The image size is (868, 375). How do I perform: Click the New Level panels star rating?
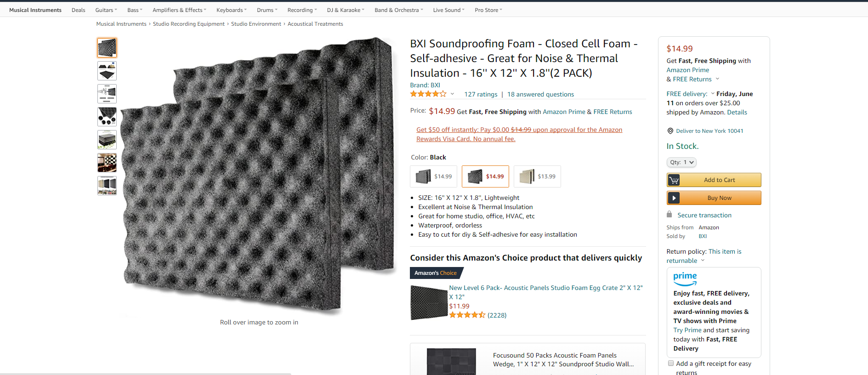[x=467, y=315]
